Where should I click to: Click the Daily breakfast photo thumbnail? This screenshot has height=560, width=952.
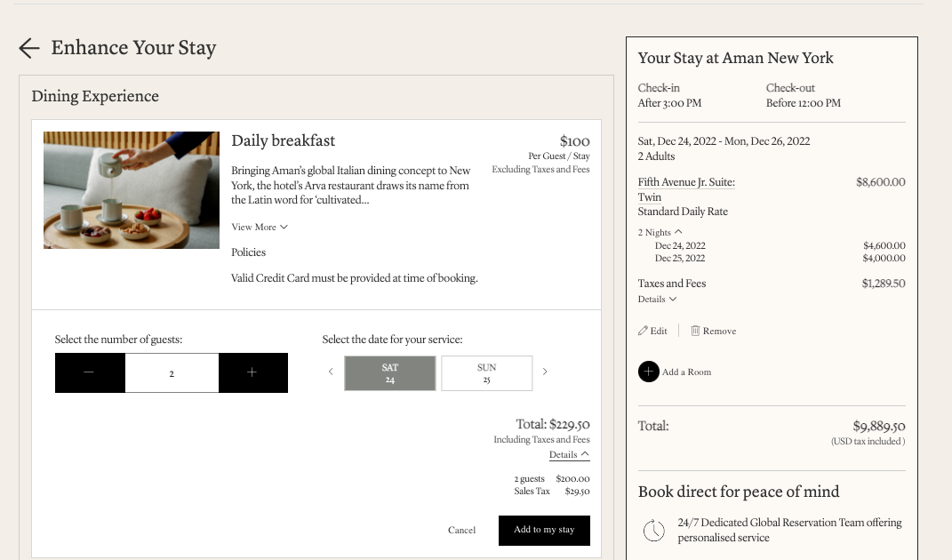pyautogui.click(x=131, y=190)
